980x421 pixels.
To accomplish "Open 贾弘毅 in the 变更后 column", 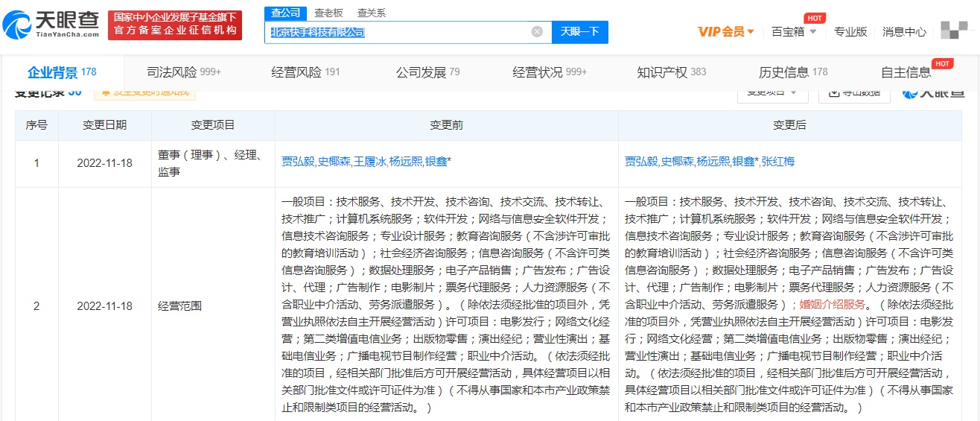I will point(642,162).
